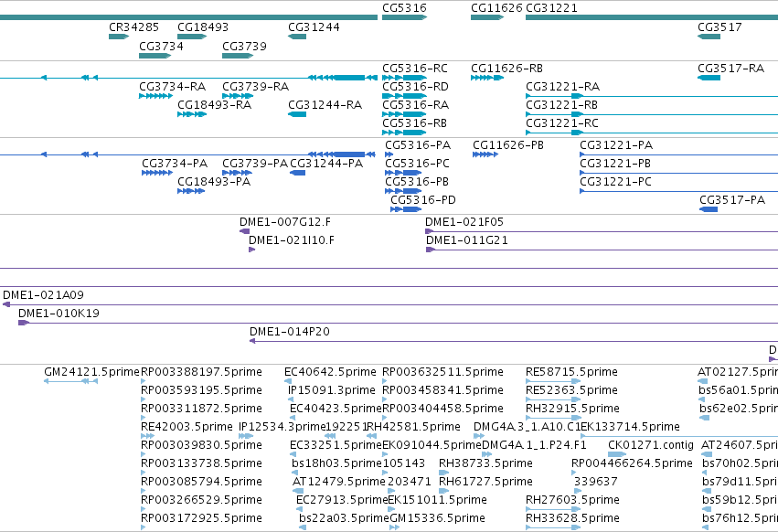Click the CR34285 gene feature
This screenshot has height=532, width=778.
[x=119, y=37]
